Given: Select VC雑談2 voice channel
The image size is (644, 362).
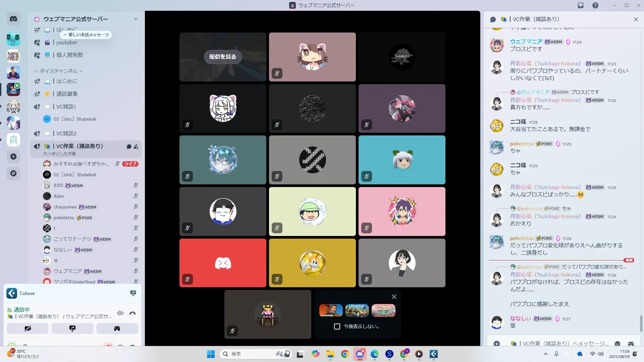Looking at the screenshot, I should (x=66, y=133).
